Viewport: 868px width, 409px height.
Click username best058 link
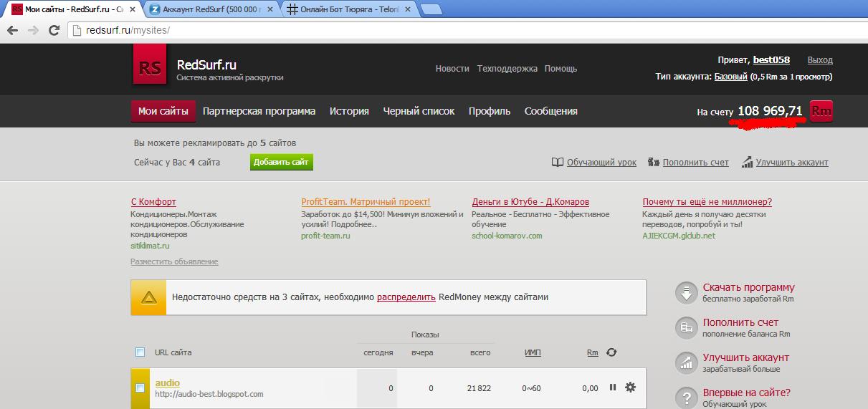[x=771, y=60]
